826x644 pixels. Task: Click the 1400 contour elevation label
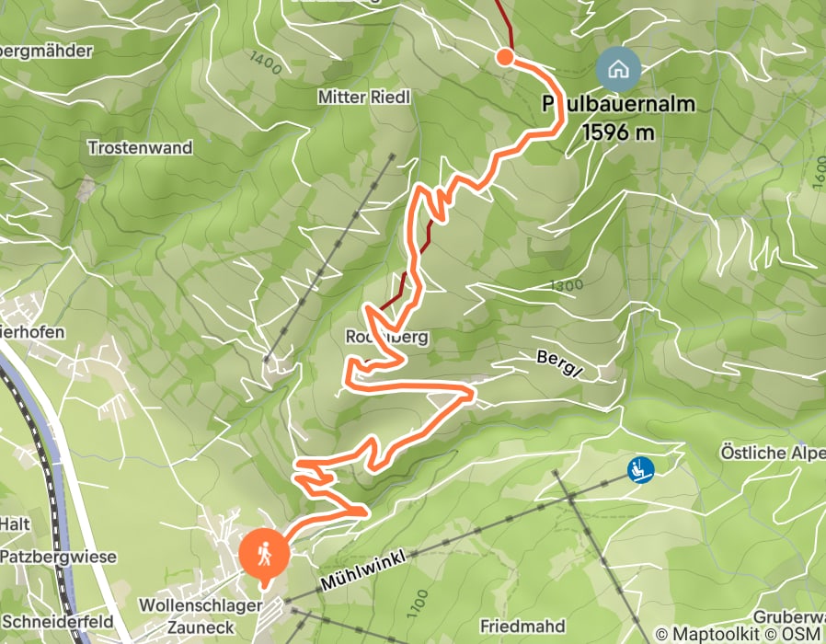click(266, 63)
